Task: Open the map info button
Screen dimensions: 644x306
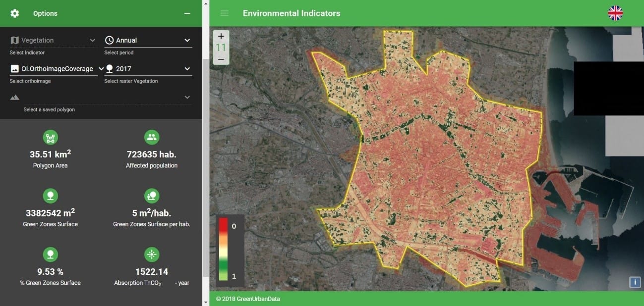Action: pos(634,282)
